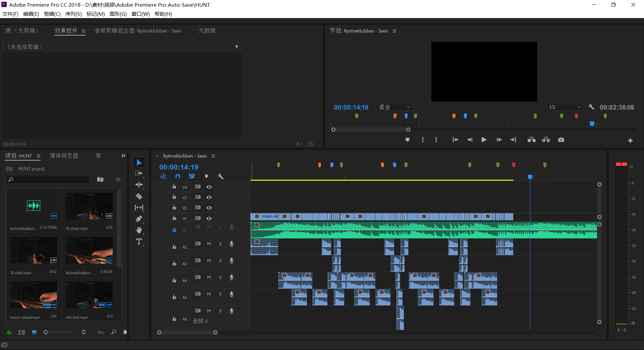Screen dimensions: 644x350
Task: Switch project panel to list view
Action: [21, 332]
